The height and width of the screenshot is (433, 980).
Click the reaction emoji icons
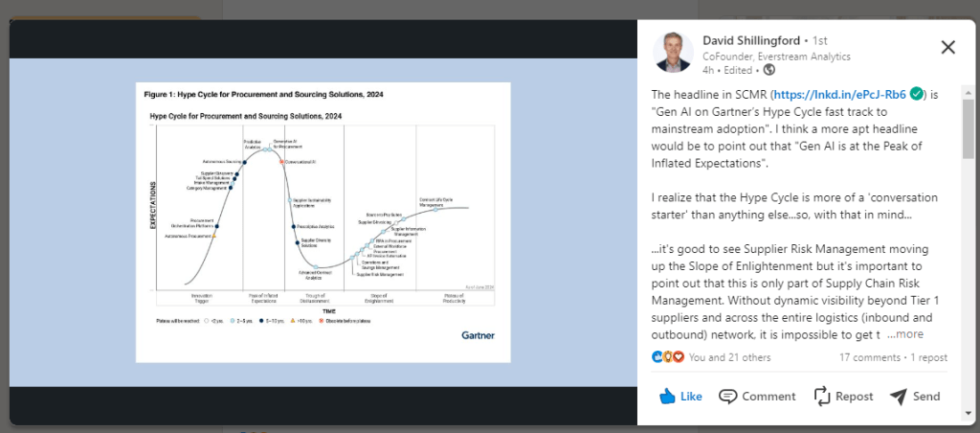pyautogui.click(x=668, y=357)
